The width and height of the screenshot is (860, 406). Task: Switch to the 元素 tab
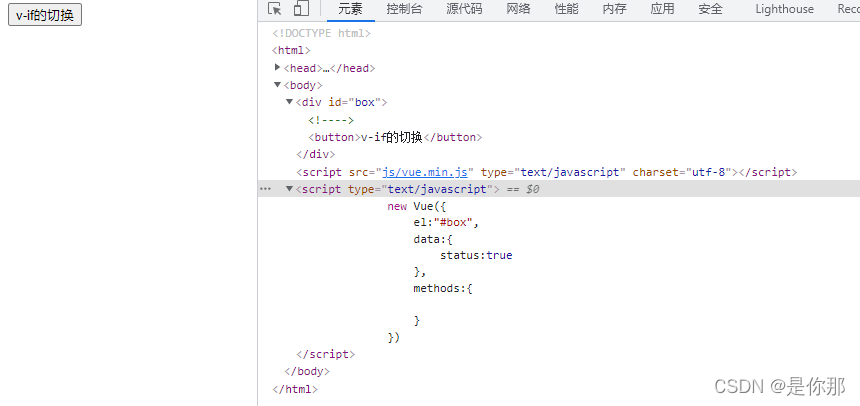350,9
